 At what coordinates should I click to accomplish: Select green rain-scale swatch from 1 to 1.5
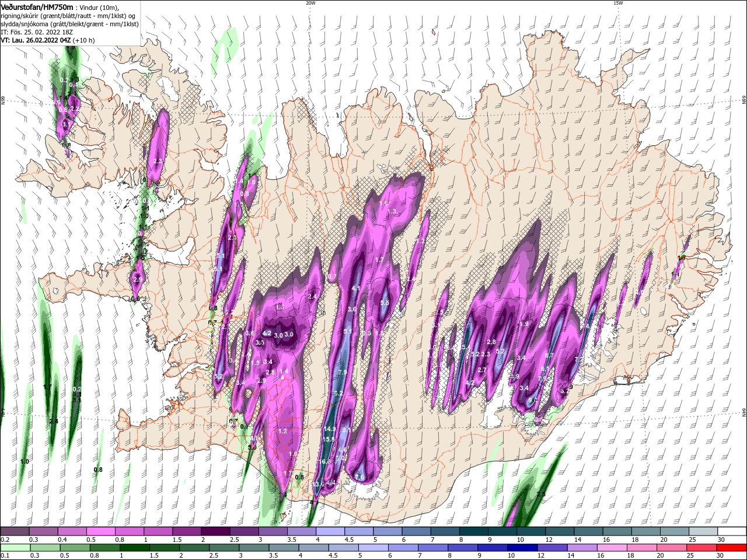point(134,548)
